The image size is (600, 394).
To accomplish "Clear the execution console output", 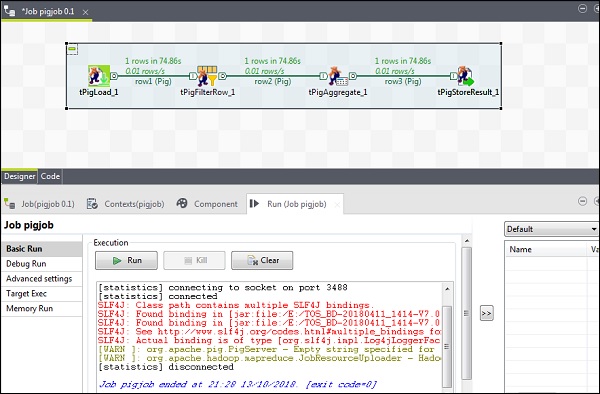I will (x=262, y=260).
